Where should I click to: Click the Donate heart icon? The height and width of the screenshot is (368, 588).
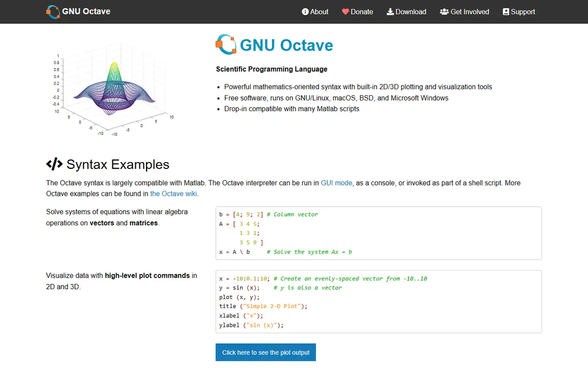345,12
